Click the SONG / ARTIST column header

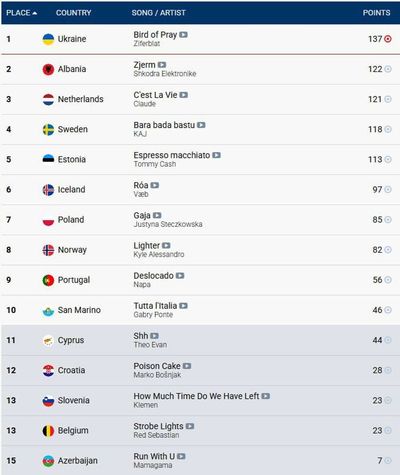158,13
